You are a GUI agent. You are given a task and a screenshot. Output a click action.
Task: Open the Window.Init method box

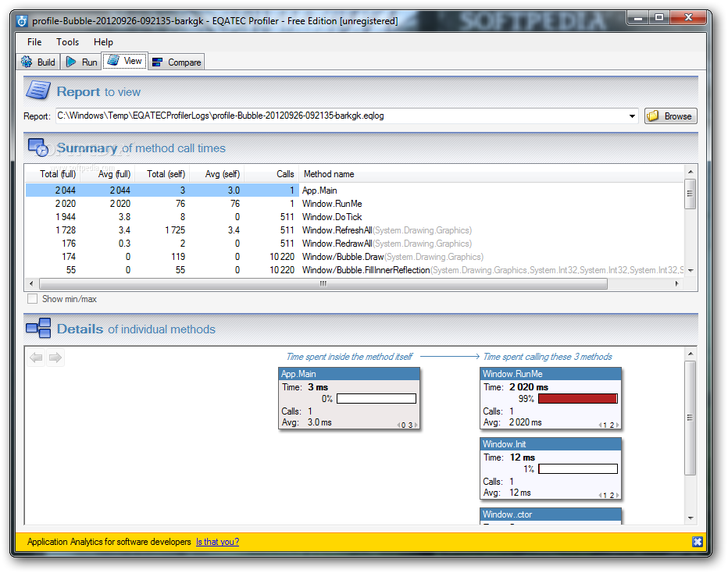click(x=551, y=468)
